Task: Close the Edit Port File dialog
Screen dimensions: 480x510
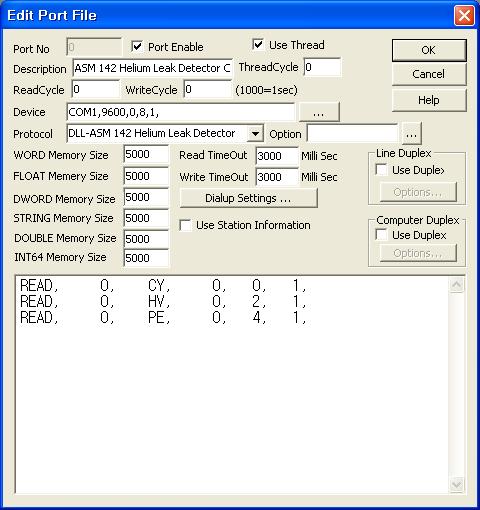Action: click(464, 15)
